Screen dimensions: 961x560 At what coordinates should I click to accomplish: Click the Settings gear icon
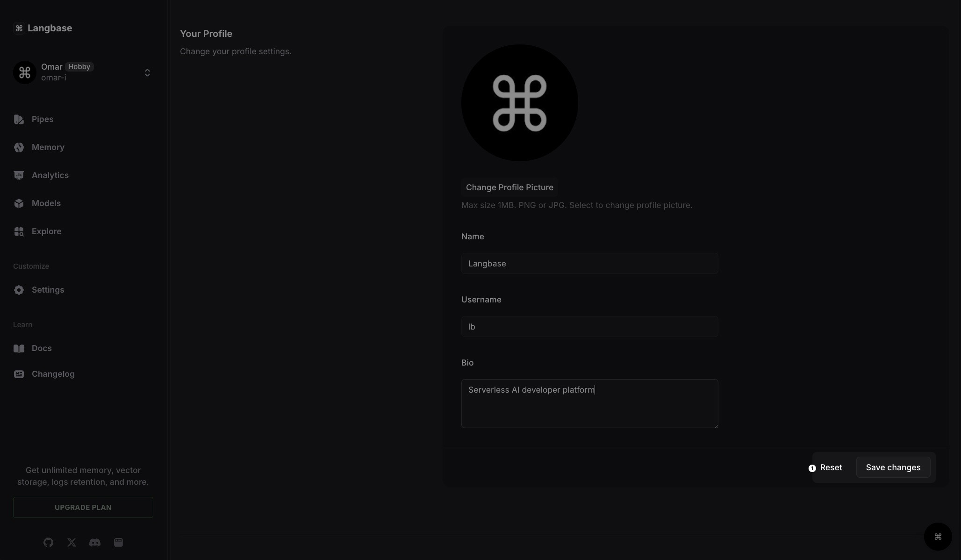pos(19,290)
